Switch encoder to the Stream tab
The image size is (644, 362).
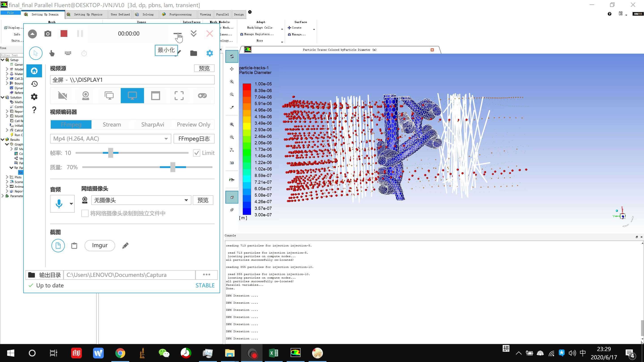(112, 124)
